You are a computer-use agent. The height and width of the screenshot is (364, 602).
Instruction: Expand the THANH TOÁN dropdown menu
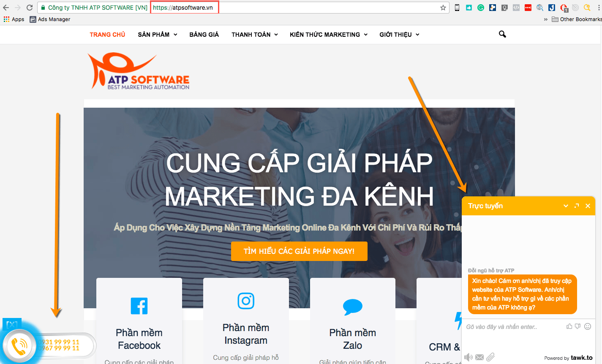tap(255, 35)
